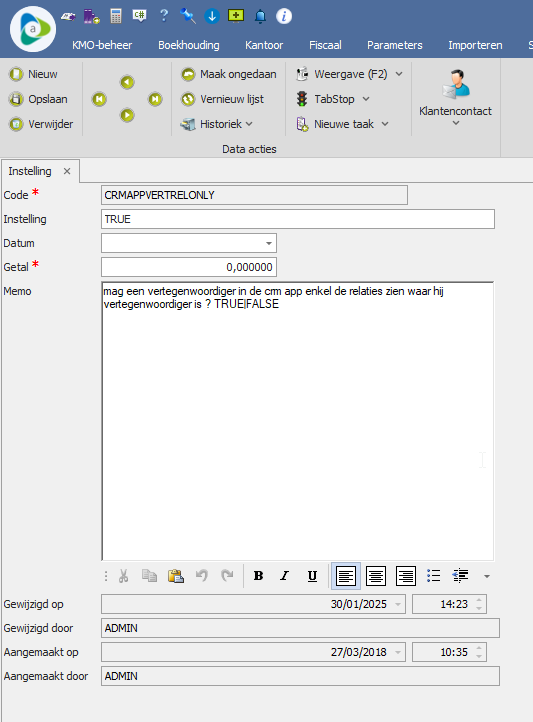Open the Fiscaal menu
Viewport: 533px width, 722px height.
point(325,45)
